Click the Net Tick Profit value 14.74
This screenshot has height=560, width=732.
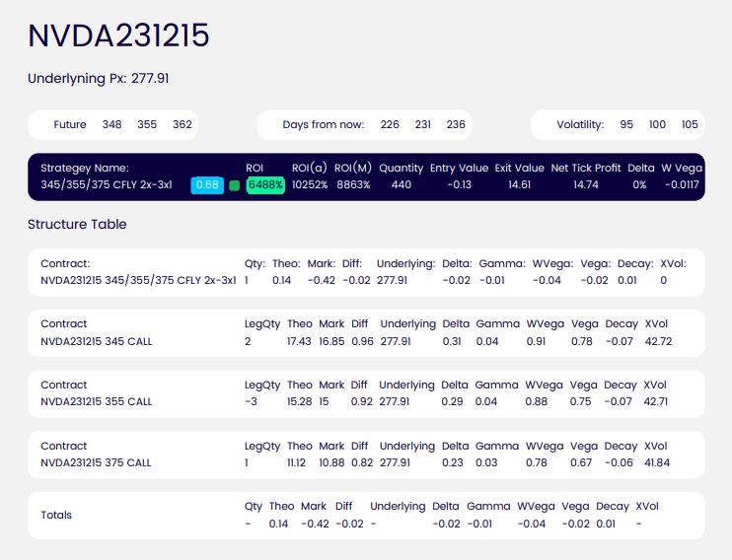coord(586,184)
